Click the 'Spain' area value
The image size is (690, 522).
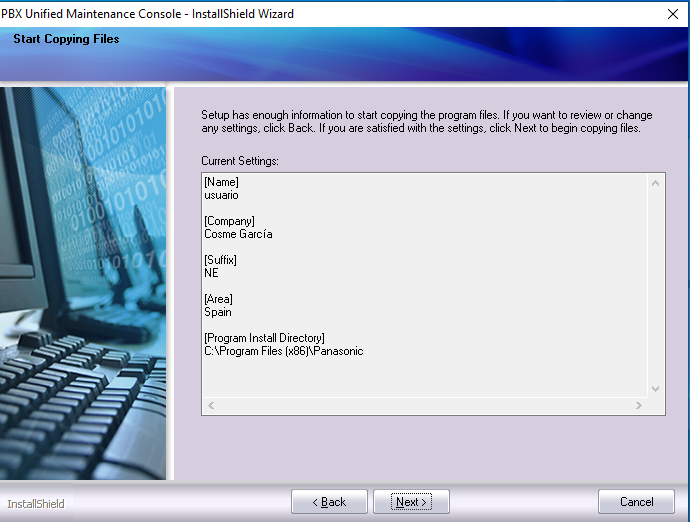(218, 312)
